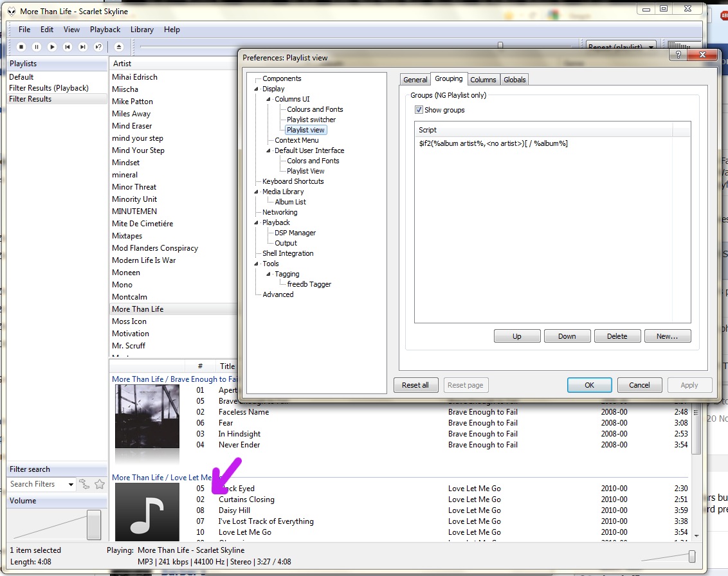The height and width of the screenshot is (576, 728).
Task: Open the Help menu
Action: pyautogui.click(x=172, y=30)
